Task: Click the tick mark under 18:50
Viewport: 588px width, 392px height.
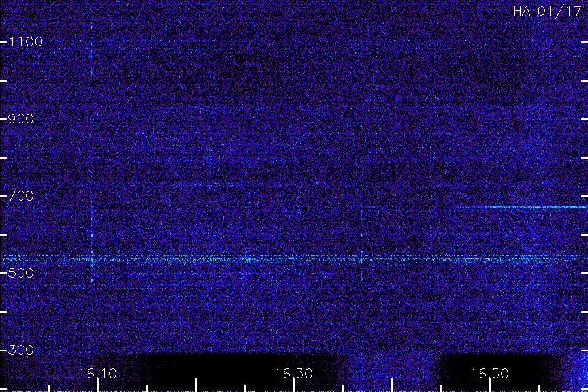Action: coord(490,385)
